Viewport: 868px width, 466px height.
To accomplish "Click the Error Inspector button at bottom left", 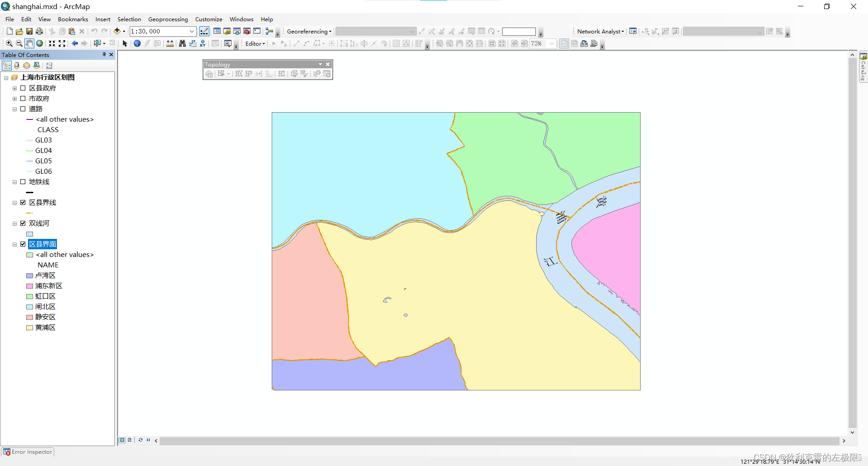I will 28,452.
